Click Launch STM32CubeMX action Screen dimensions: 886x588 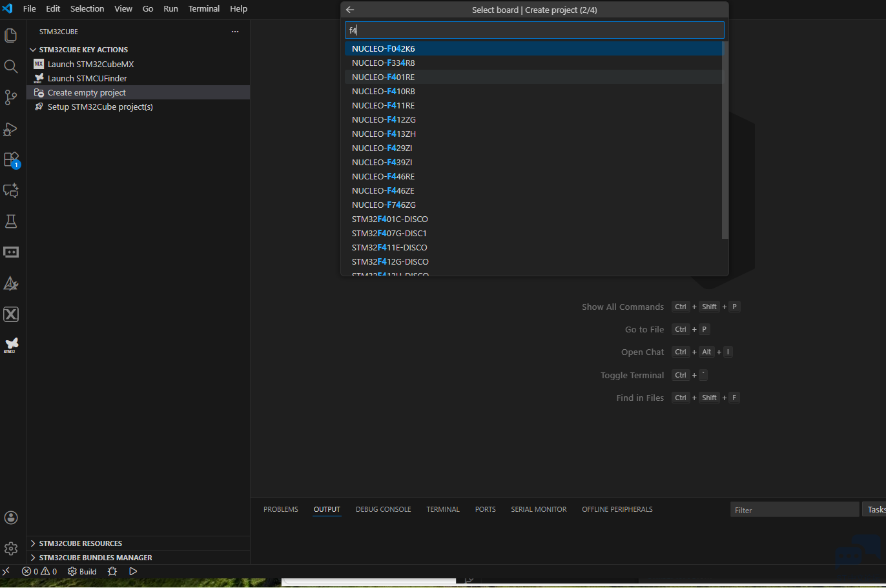coord(90,64)
